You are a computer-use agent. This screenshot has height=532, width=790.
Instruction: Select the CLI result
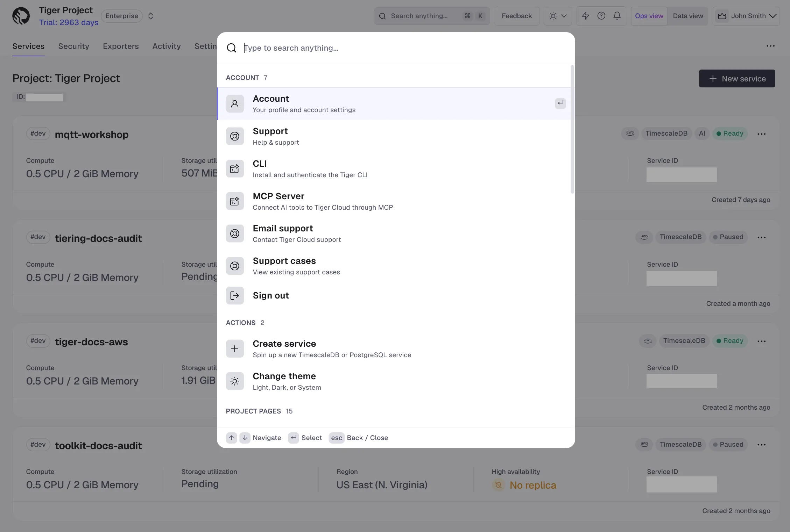pyautogui.click(x=394, y=169)
